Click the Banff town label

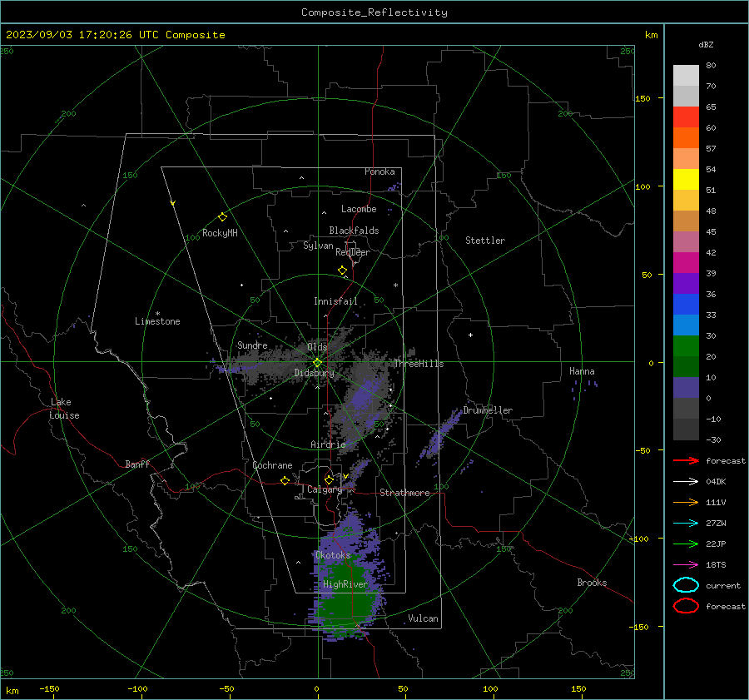click(137, 464)
